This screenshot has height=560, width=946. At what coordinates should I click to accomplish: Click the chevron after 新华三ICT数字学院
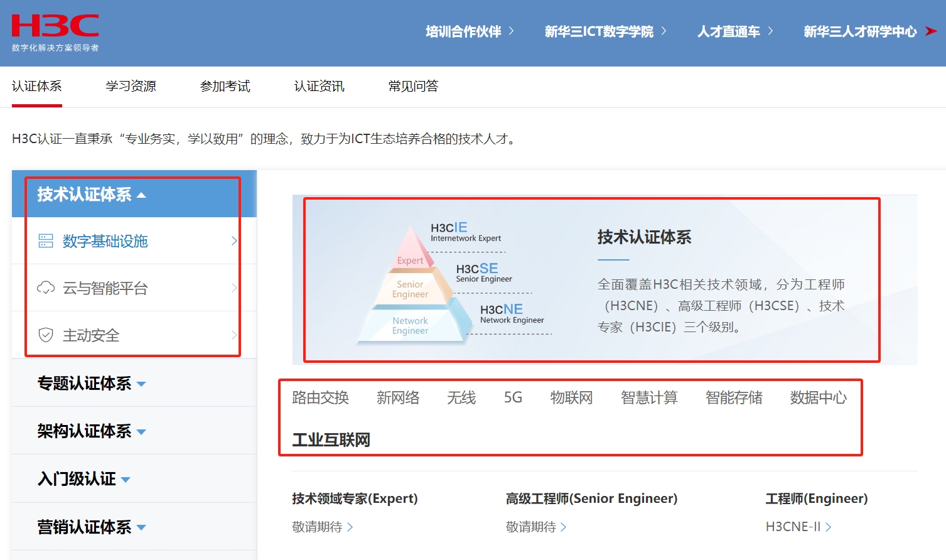(664, 31)
